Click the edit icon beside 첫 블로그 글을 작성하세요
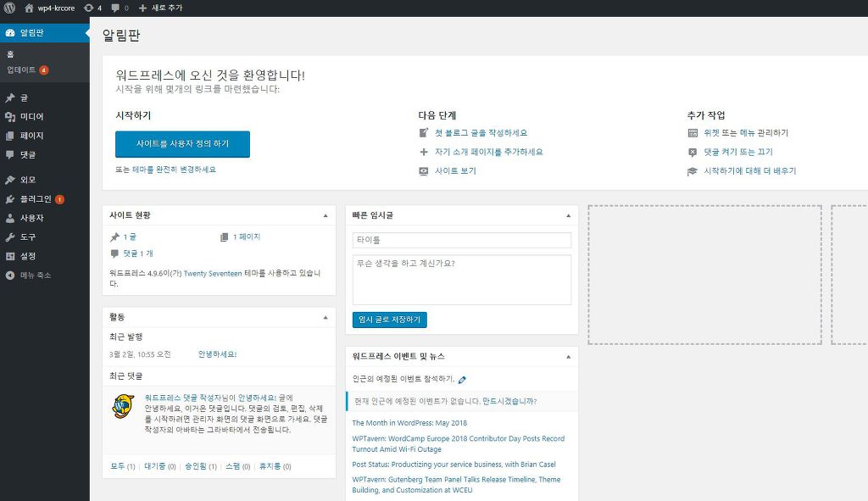Screen dimensions: 868x501 (x=424, y=133)
